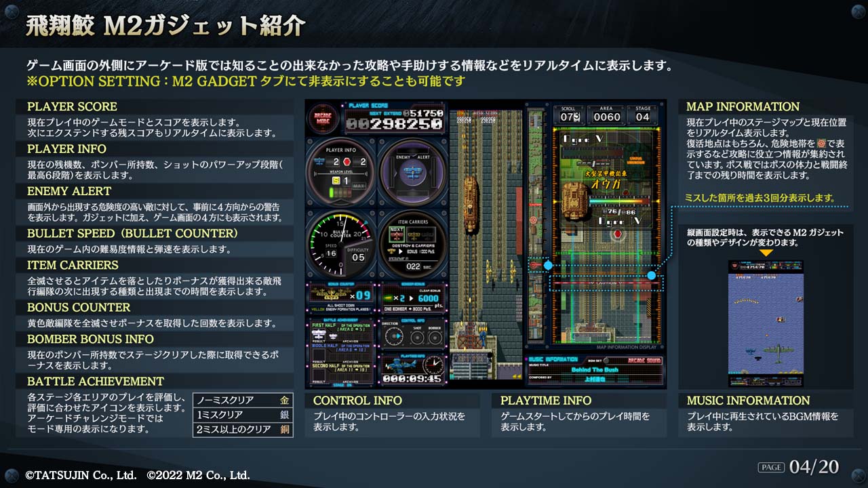868x488 pixels.
Task: Click the Enemy Alert plane gauge
Action: pyautogui.click(x=412, y=171)
